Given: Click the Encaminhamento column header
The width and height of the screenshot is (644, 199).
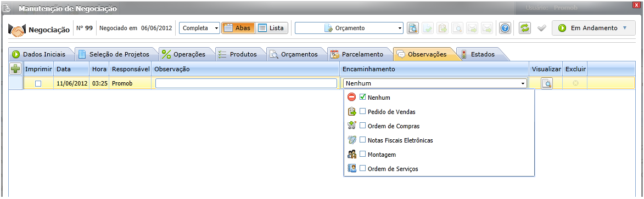Looking at the screenshot, I should coord(434,69).
